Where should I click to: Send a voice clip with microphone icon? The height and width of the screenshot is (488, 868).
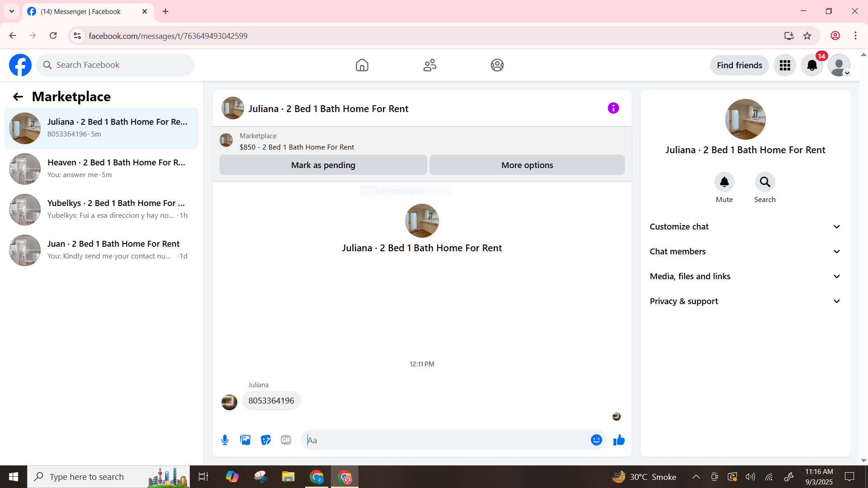tap(225, 440)
